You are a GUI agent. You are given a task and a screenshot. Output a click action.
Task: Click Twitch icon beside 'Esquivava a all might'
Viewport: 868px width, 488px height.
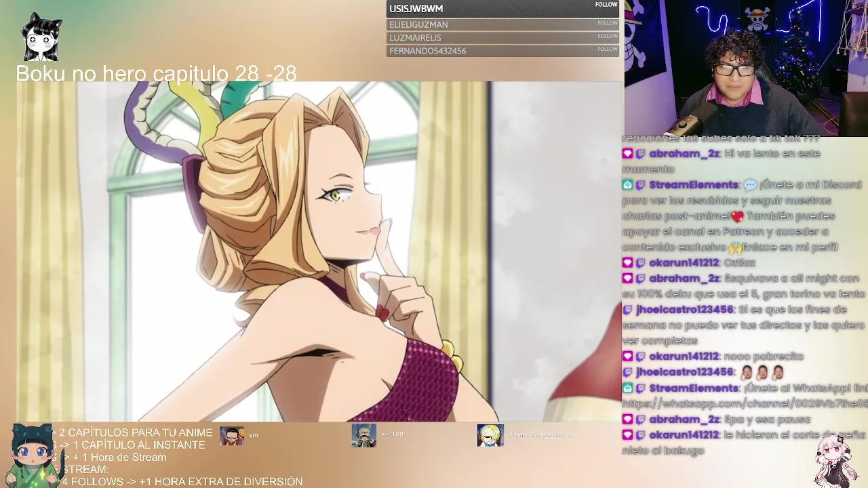[x=641, y=279]
